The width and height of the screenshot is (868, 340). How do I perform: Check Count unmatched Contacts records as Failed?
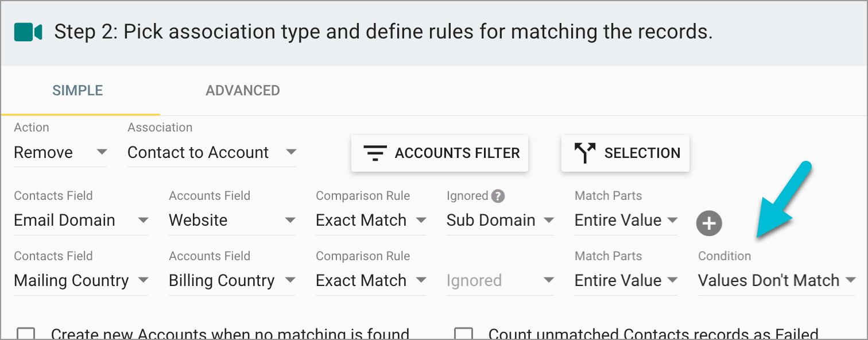click(463, 334)
